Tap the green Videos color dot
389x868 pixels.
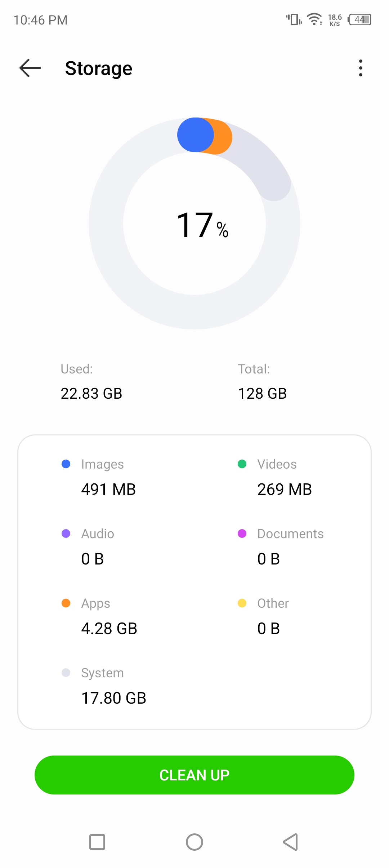click(x=242, y=464)
